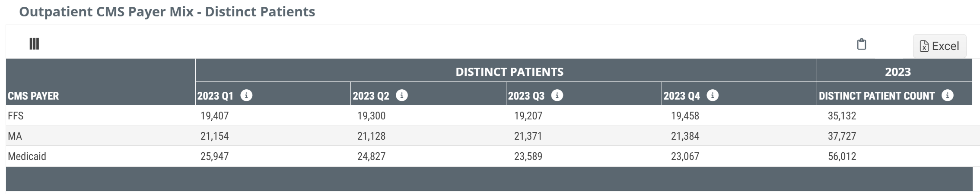Screen dimensions: 980x194
Task: Sort by 2023 Q1 column header
Action: tap(215, 96)
